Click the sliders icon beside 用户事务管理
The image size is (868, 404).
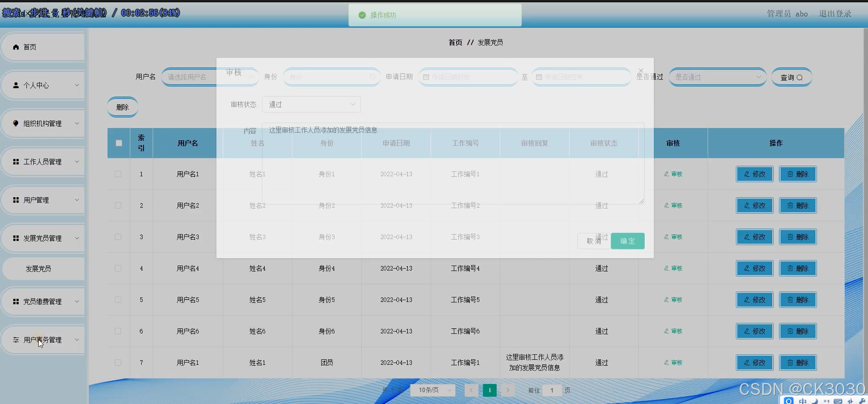tap(16, 340)
